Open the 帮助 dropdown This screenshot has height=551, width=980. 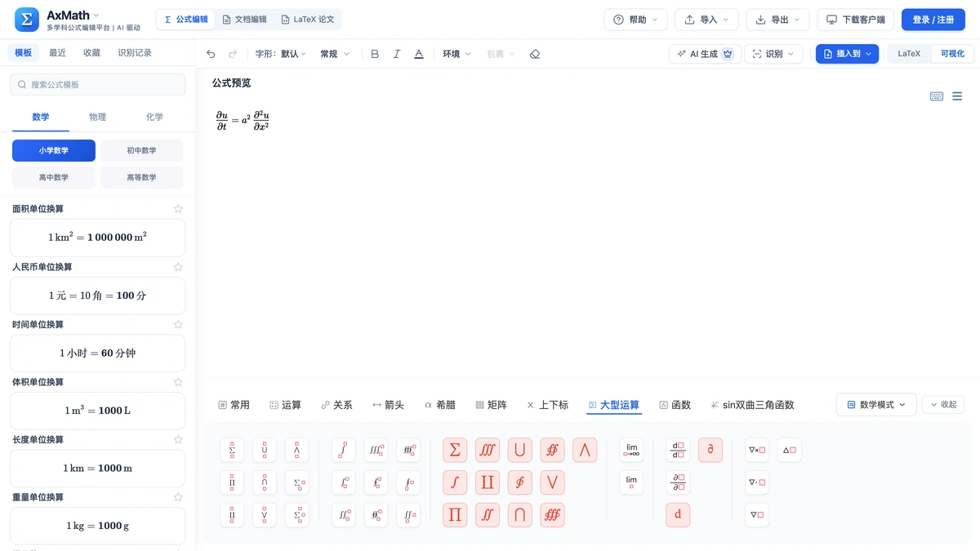635,20
